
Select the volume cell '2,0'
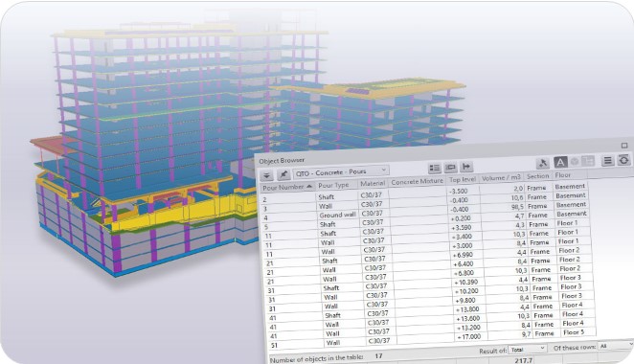[518, 188]
